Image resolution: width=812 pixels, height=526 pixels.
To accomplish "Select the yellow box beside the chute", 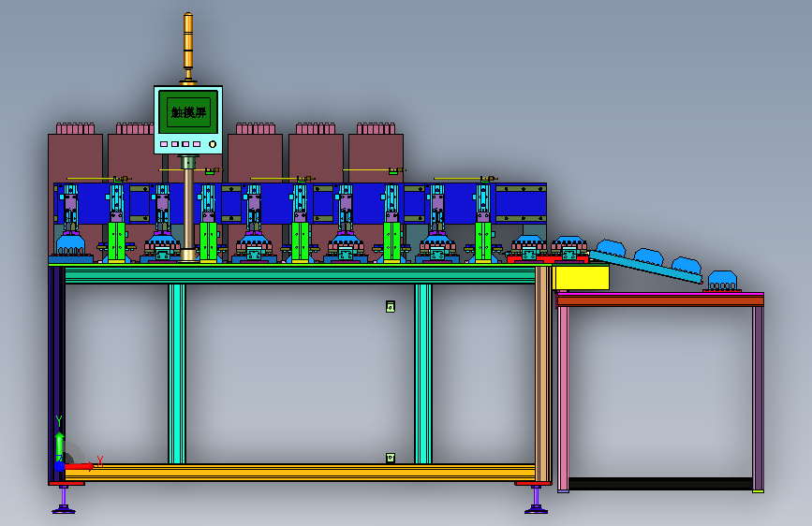I will [581, 277].
